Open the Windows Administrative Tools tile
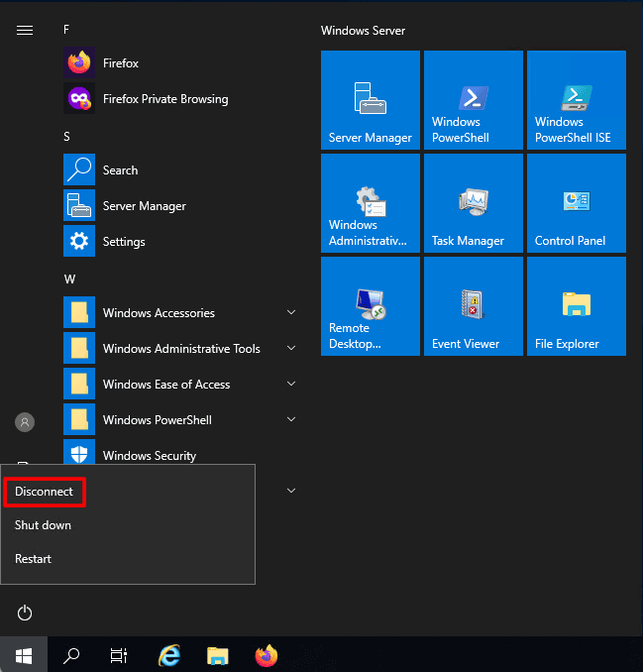643x672 pixels. coord(371,203)
